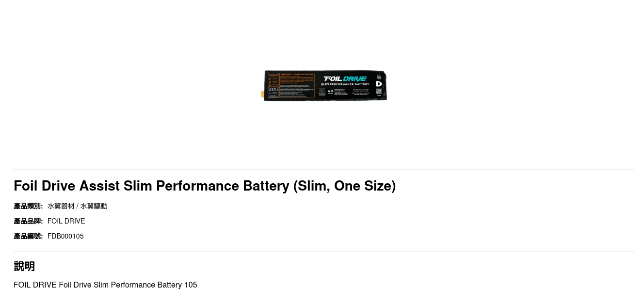
Task: Click the hazard symbols on battery label
Action: pos(273,80)
